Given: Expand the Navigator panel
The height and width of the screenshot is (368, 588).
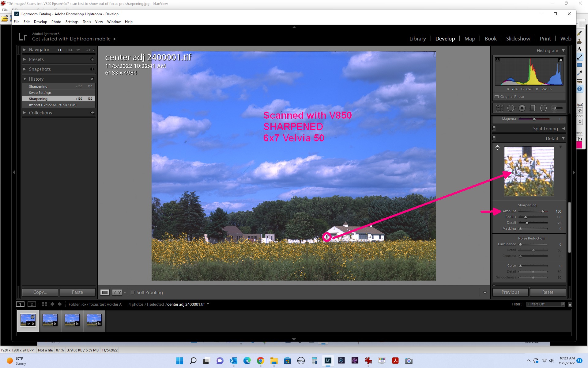Looking at the screenshot, I should tap(24, 50).
